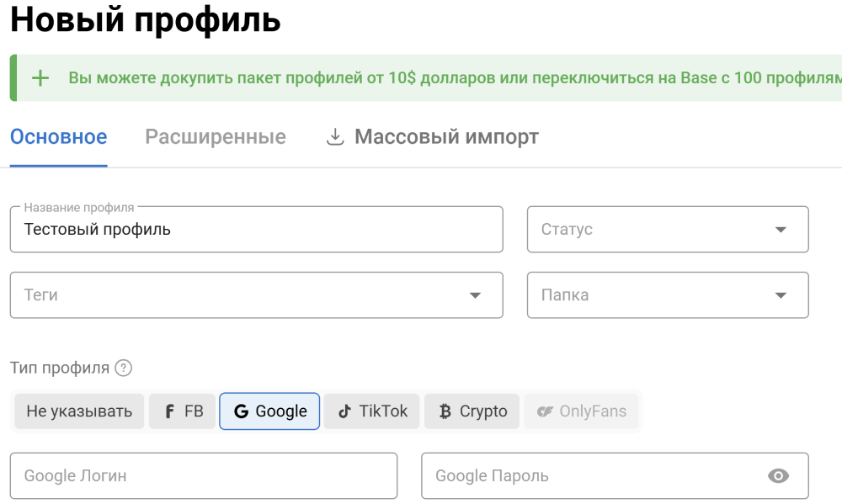842x504 pixels.
Task: Click the plus icon in the green banner
Action: point(39,77)
